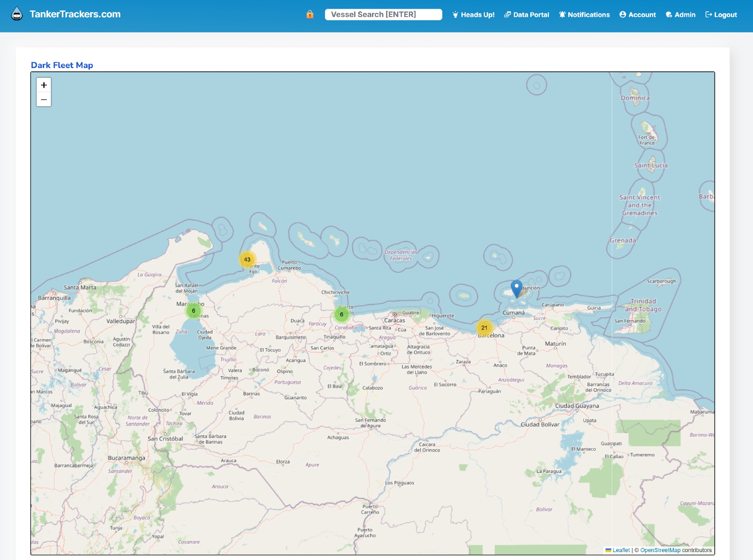Open the Leaflet attribution link
The image size is (753, 560).
click(x=621, y=550)
